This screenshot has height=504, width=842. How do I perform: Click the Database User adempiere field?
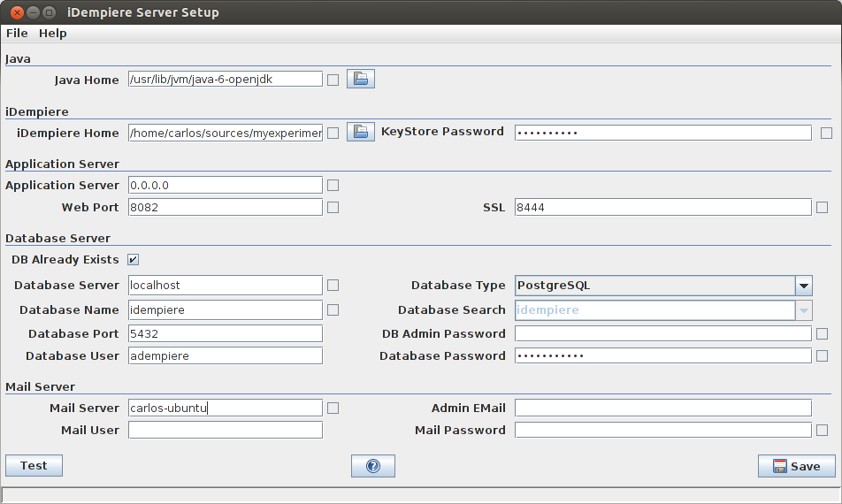[x=226, y=355]
